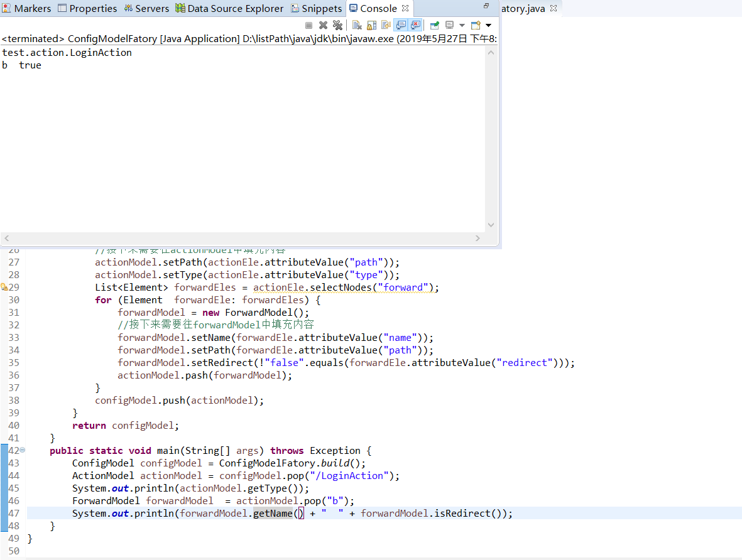This screenshot has height=560, width=742.
Task: Click the Console tab monitor icon
Action: tap(354, 8)
